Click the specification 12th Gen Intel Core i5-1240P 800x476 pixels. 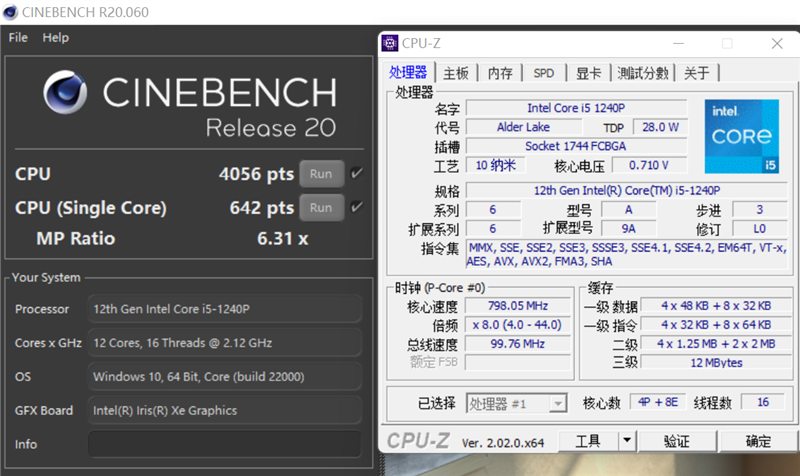(627, 190)
